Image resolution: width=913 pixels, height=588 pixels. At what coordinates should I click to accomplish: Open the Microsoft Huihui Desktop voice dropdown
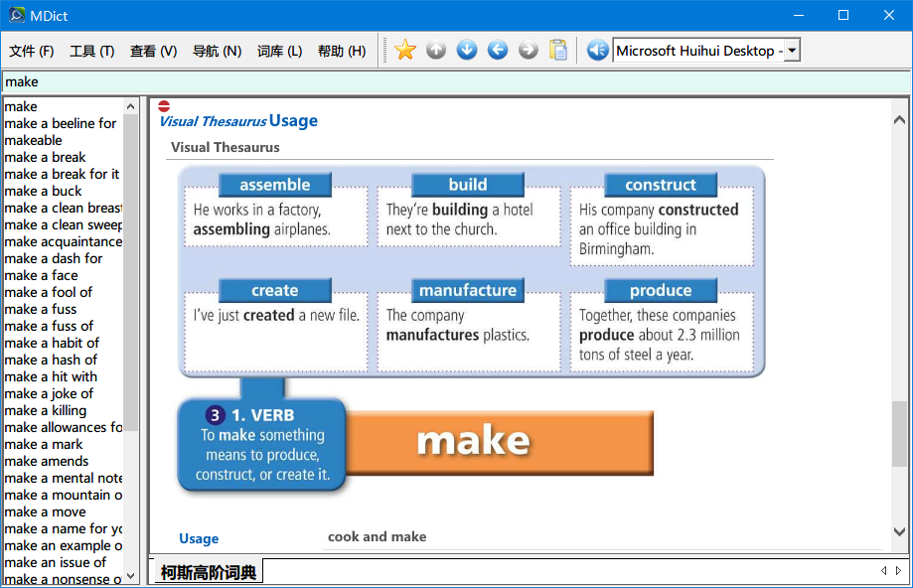coord(792,51)
